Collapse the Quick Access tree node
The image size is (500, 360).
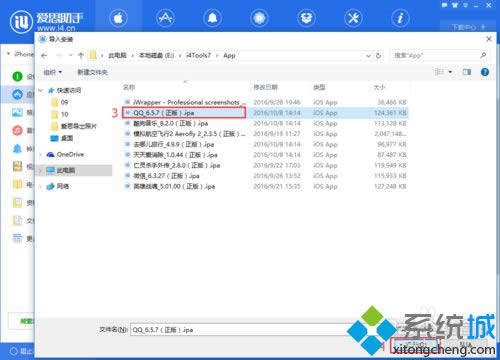click(x=41, y=90)
